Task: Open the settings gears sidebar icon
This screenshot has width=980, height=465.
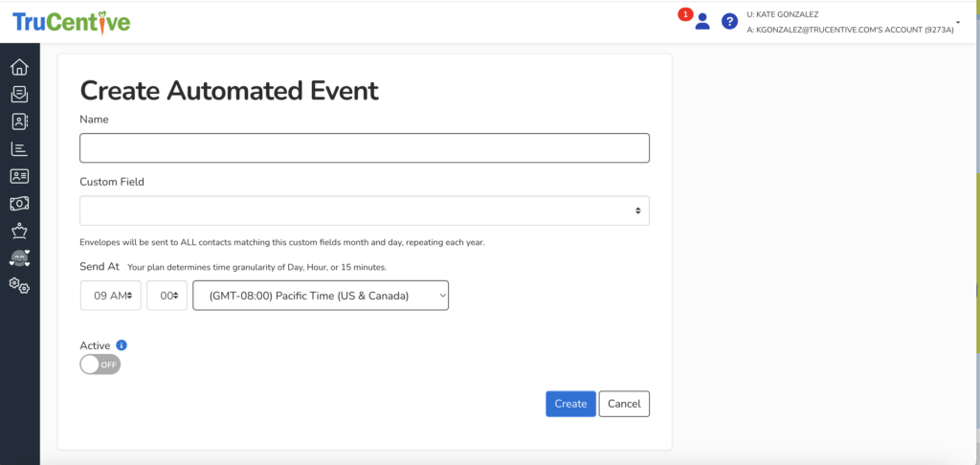Action: point(19,284)
